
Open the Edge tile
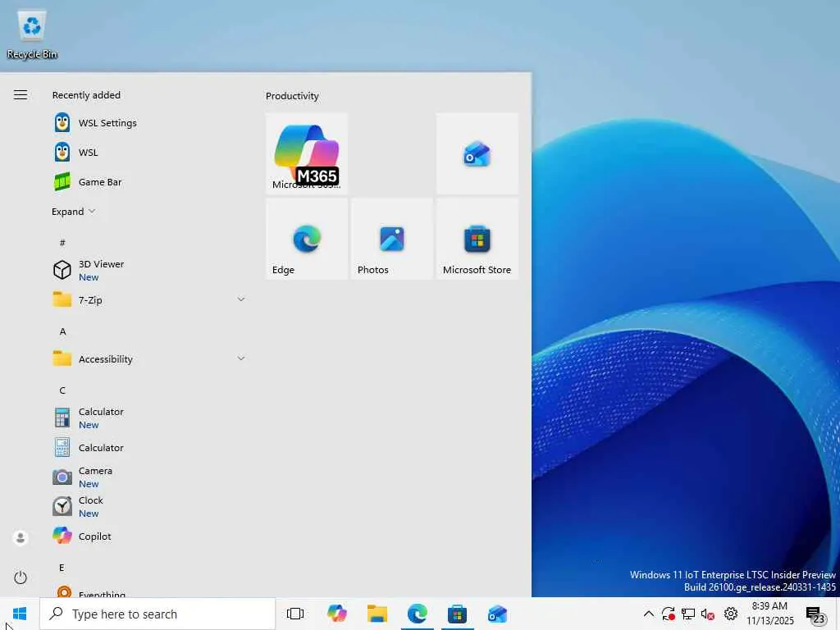307,239
